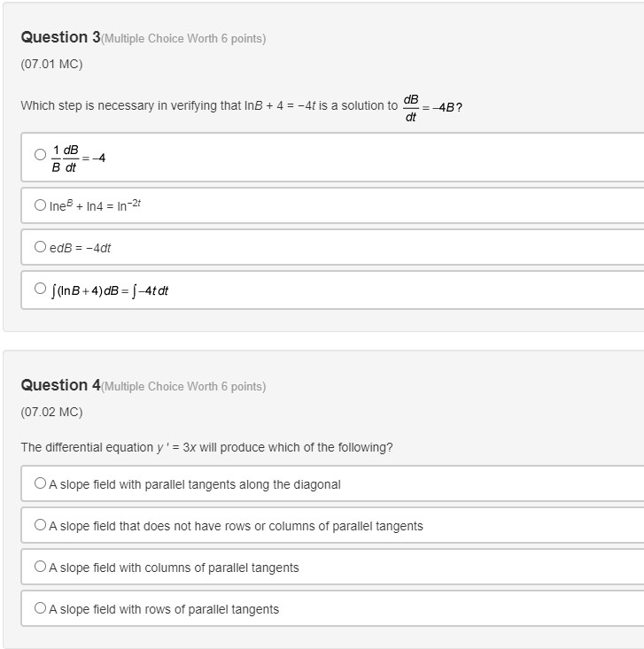Pick radio for columns of parallel tangents
The width and height of the screenshot is (644, 649).
(40, 567)
